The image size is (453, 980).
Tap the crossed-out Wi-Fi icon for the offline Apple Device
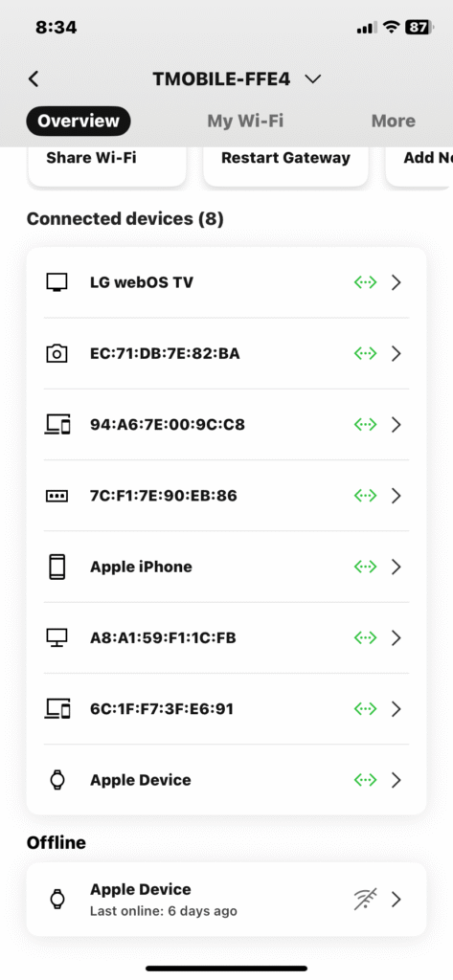366,900
